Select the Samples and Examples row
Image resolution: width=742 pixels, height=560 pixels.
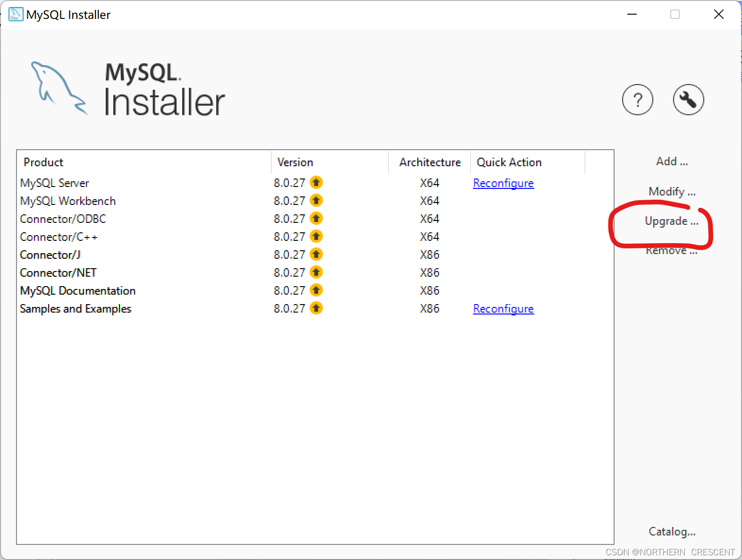point(315,308)
